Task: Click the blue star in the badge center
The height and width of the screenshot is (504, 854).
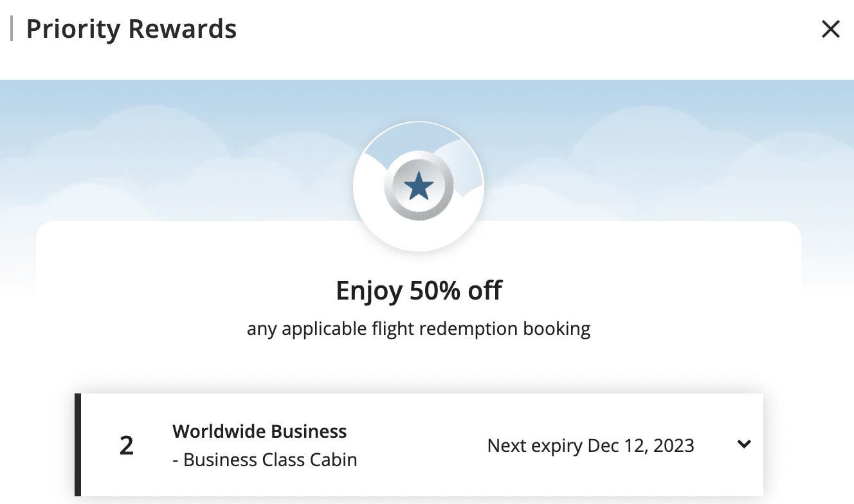Action: coord(419,187)
